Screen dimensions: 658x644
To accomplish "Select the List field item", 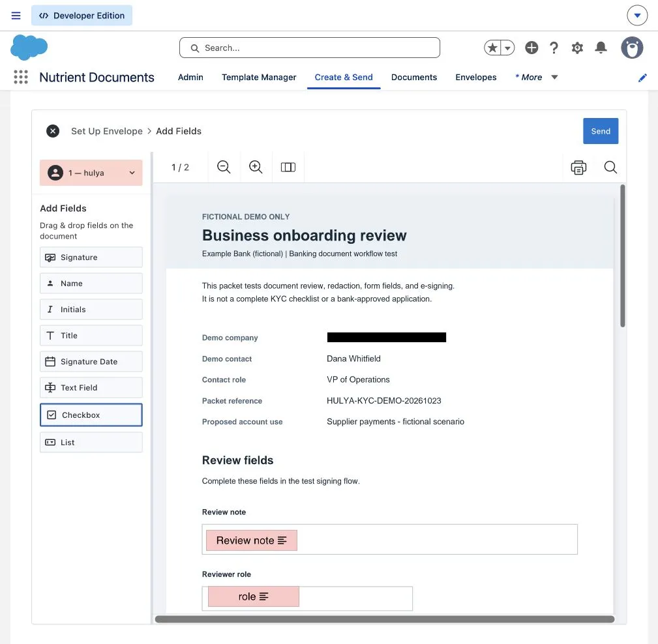I will (x=91, y=442).
